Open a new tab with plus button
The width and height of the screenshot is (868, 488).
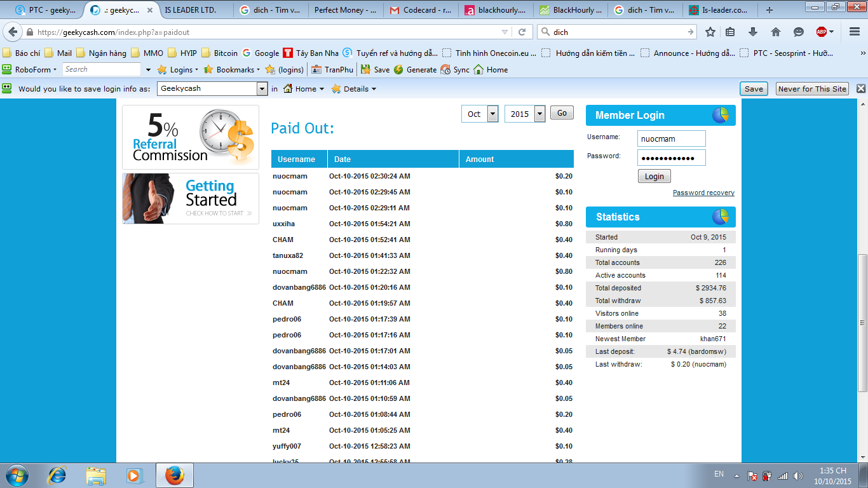pos(770,10)
